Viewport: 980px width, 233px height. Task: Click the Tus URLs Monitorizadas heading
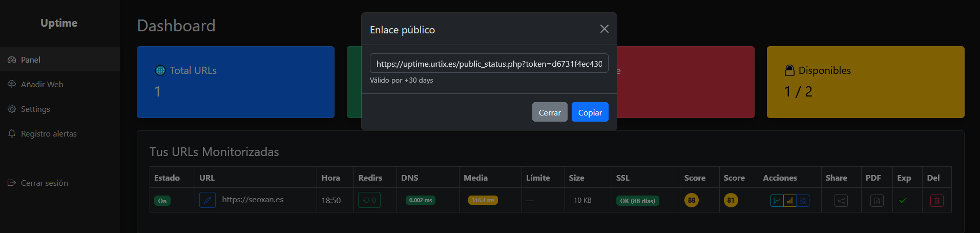click(x=214, y=152)
